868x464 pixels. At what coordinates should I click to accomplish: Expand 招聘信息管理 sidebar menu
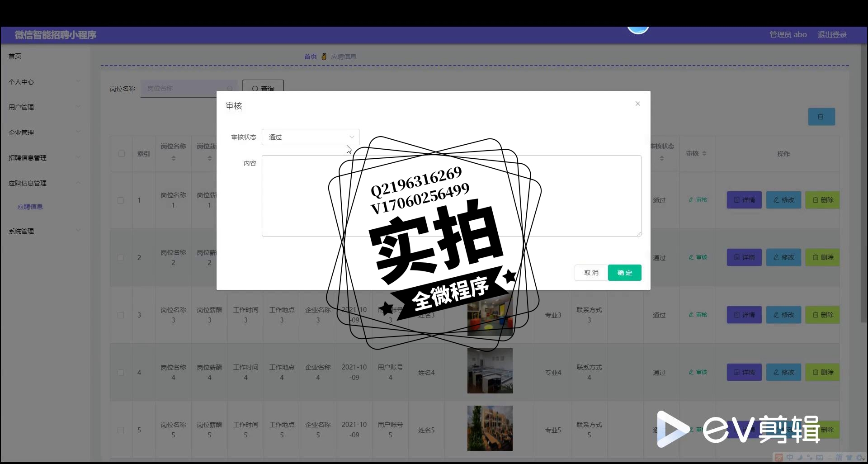pyautogui.click(x=45, y=158)
